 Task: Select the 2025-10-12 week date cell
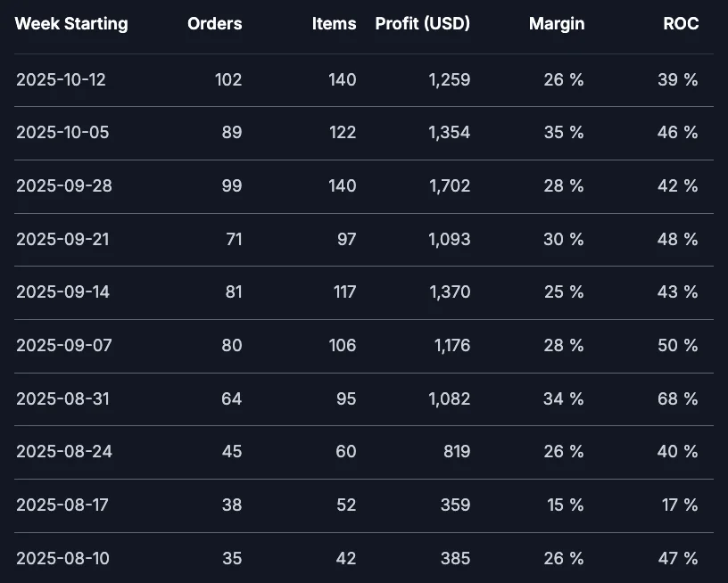point(61,79)
